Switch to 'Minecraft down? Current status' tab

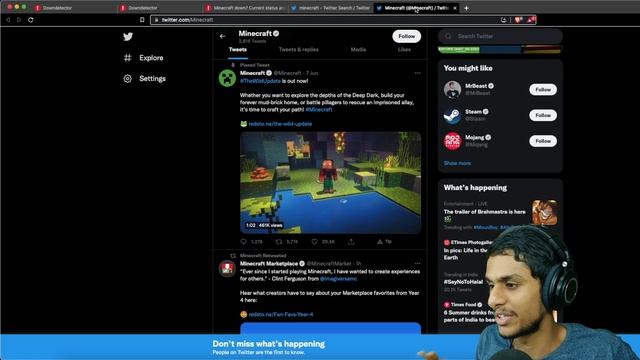pyautogui.click(x=245, y=8)
